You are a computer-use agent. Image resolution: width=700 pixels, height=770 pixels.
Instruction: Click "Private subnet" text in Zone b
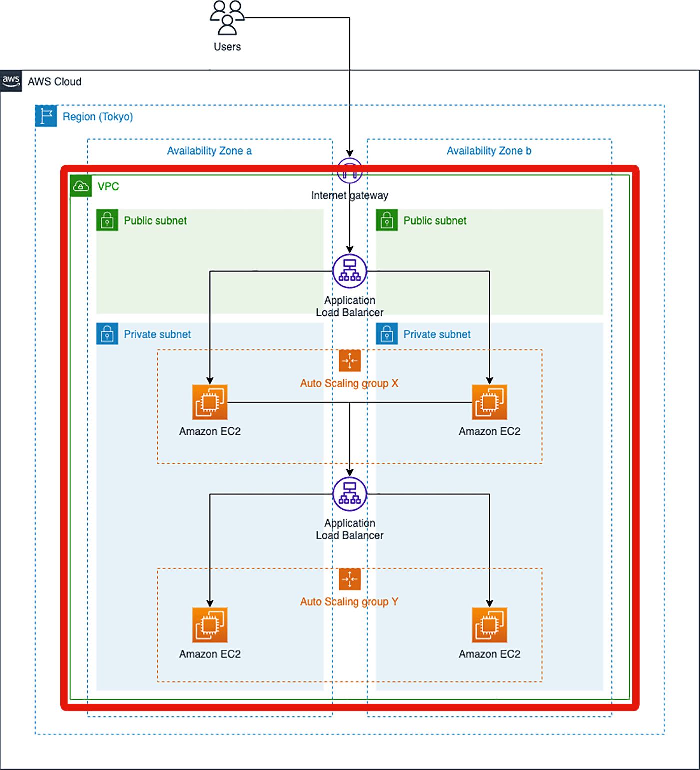coord(437,334)
